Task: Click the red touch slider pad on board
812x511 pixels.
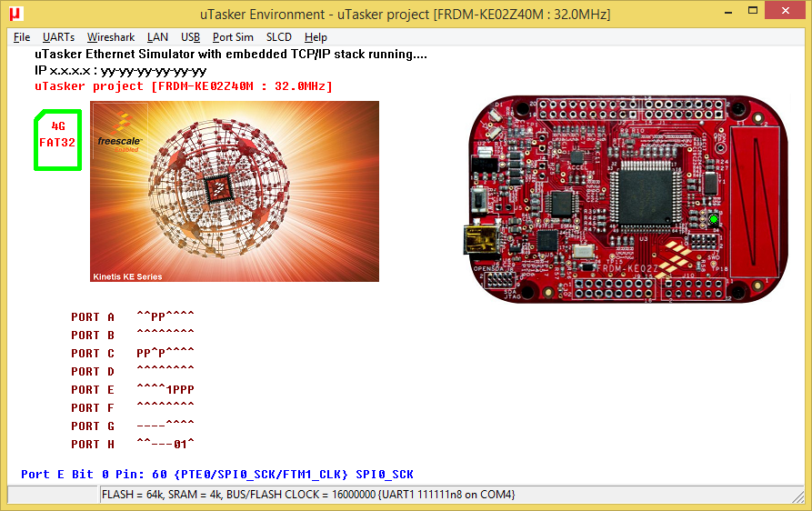Action: point(755,201)
